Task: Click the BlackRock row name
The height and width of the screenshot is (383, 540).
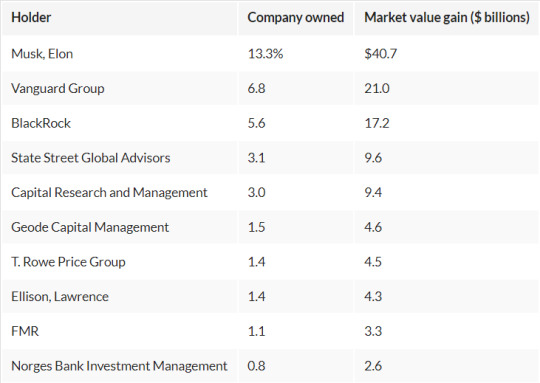Action: pyautogui.click(x=41, y=123)
